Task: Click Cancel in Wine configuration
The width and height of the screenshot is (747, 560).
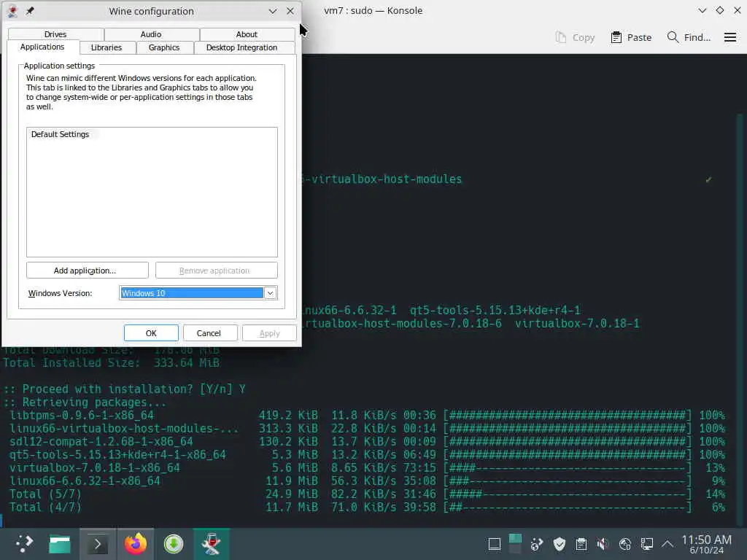Action: point(209,333)
